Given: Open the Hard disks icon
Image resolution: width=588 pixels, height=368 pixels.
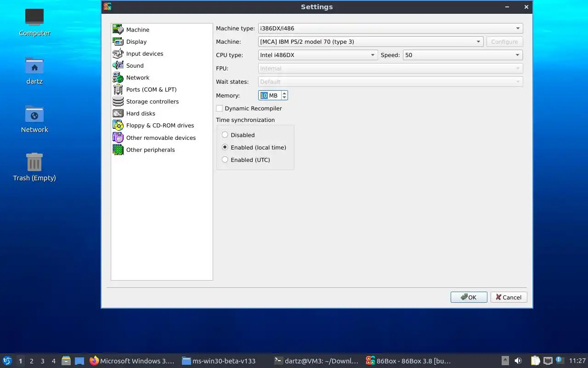Looking at the screenshot, I should click(118, 113).
